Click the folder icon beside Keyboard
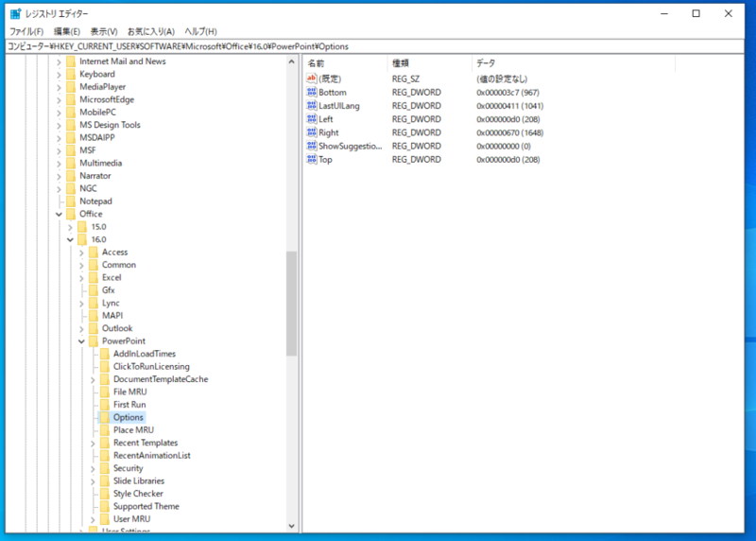This screenshot has width=756, height=541. tap(71, 74)
